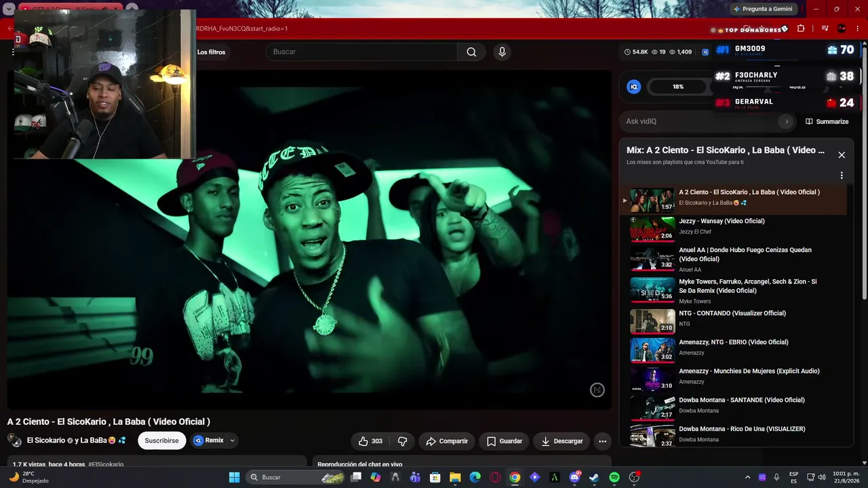Like the video with thumbs-up button
The width and height of the screenshot is (868, 488).
pos(370,441)
